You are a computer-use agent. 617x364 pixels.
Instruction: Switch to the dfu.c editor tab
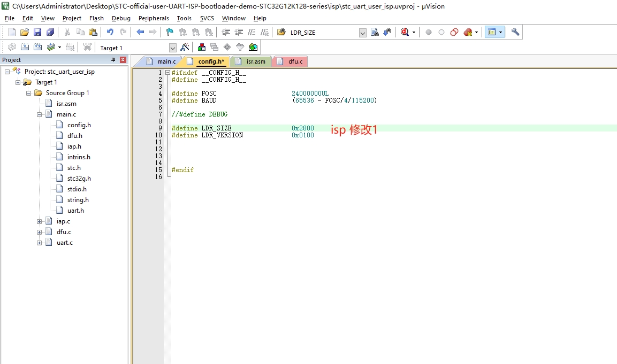point(290,61)
